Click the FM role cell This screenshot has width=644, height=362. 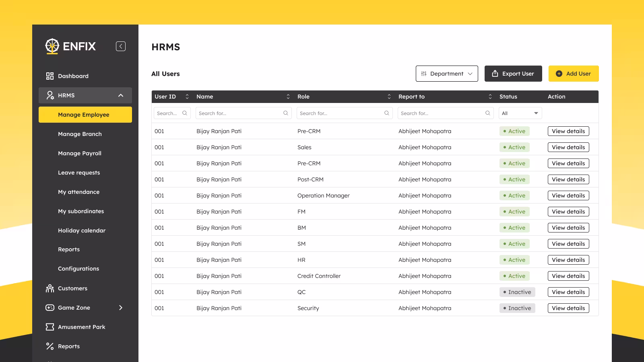[x=301, y=212]
